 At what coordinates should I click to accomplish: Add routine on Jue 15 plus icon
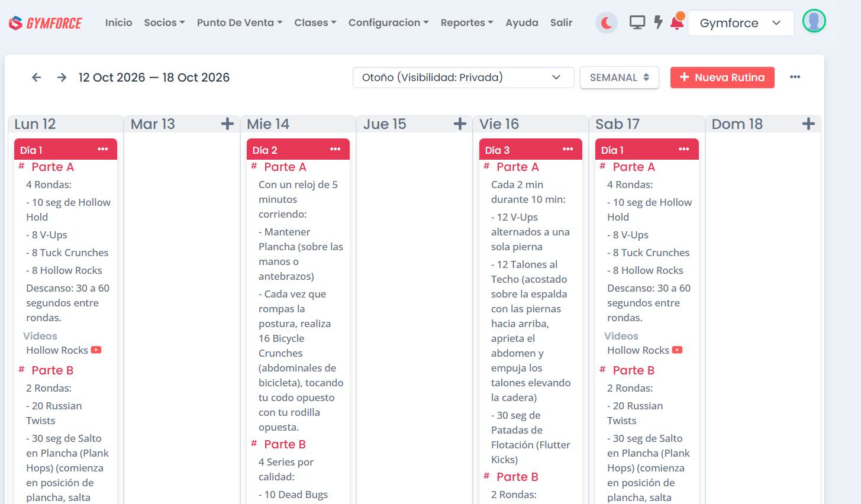pos(460,124)
